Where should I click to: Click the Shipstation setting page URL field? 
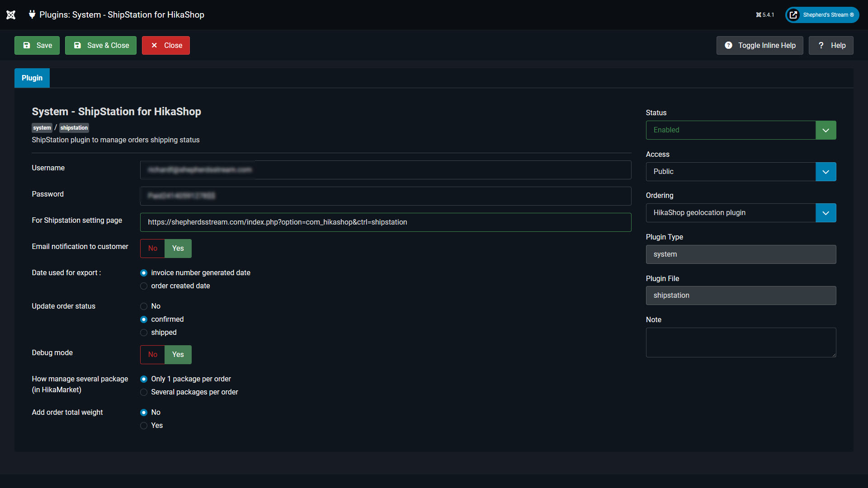pos(385,222)
